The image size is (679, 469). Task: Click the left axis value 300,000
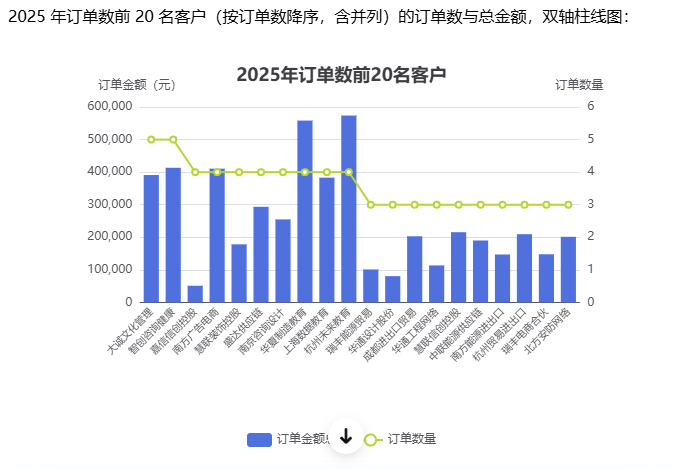(x=110, y=204)
